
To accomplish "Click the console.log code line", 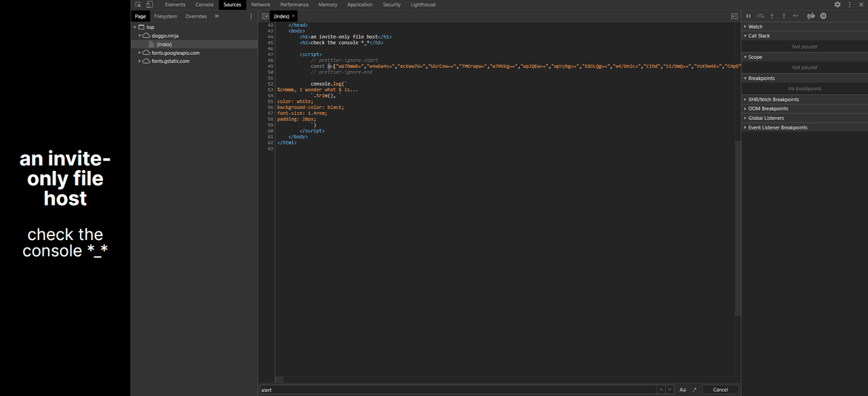I will tap(329, 83).
